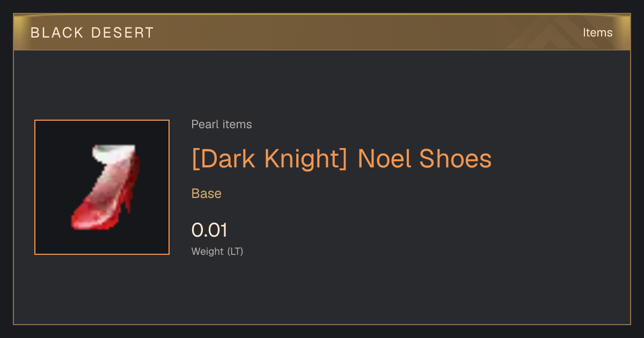Open the Pearl items category text
This screenshot has width=644, height=338.
pyautogui.click(x=222, y=124)
